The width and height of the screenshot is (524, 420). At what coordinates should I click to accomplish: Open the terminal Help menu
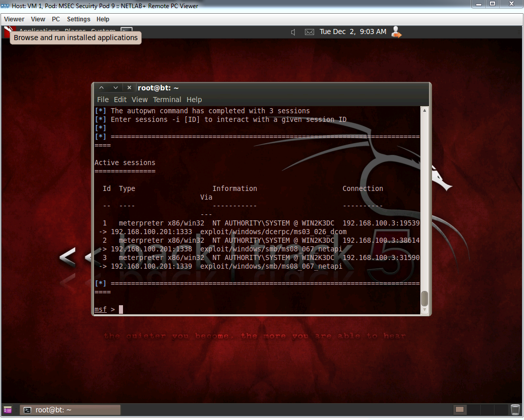click(194, 100)
